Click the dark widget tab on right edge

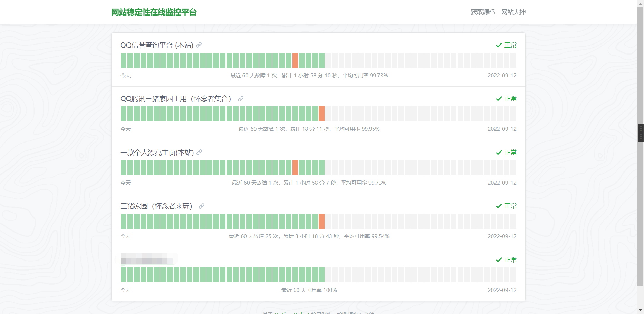[641, 133]
